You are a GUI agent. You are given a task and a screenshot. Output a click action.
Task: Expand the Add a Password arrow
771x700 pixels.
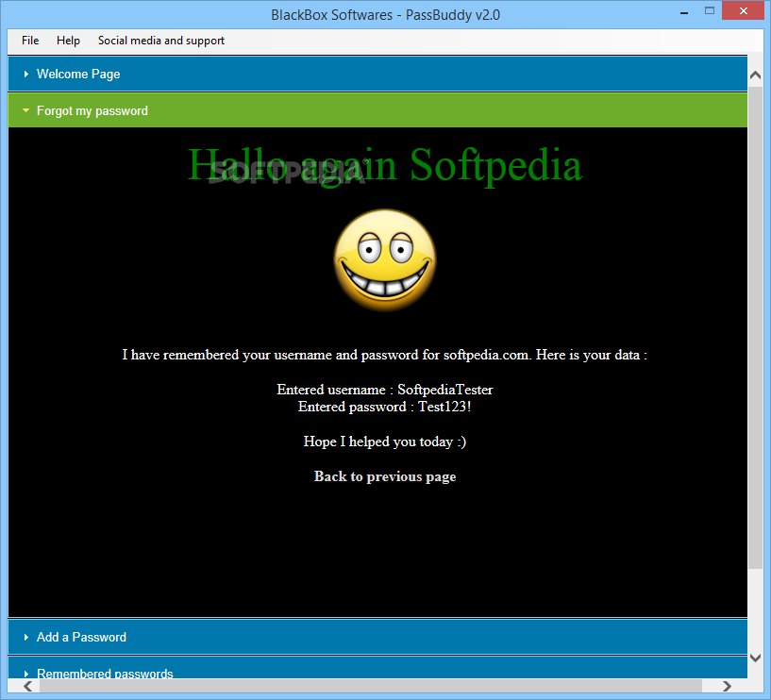26,637
